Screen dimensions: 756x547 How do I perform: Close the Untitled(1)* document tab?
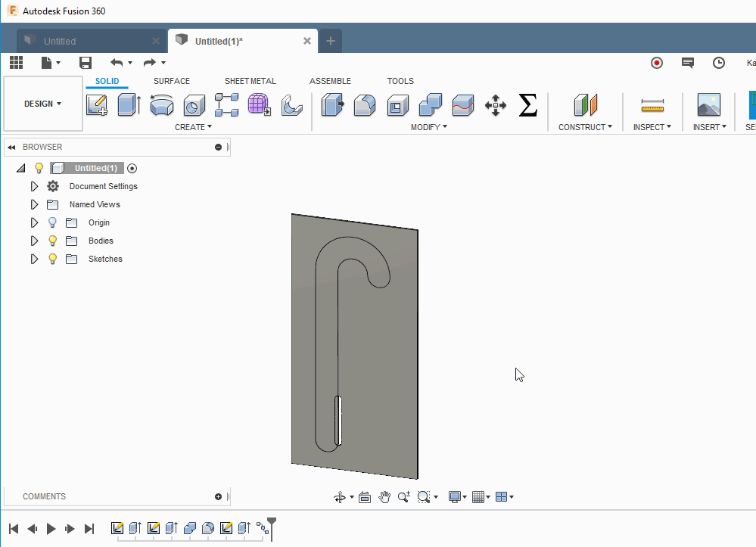click(x=307, y=41)
